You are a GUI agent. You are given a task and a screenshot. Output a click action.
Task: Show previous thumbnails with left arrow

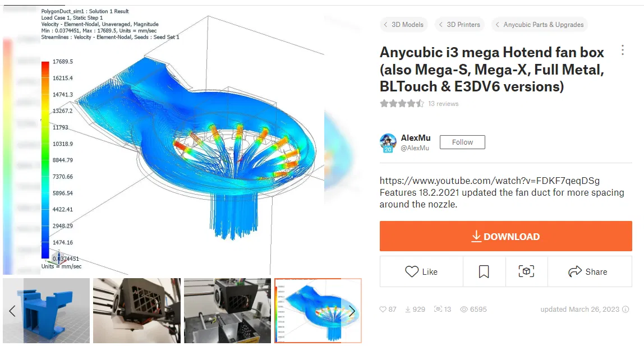[12, 311]
